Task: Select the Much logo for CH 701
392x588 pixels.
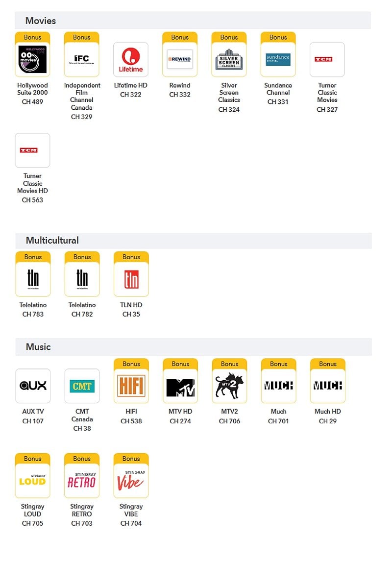Action: point(278,386)
